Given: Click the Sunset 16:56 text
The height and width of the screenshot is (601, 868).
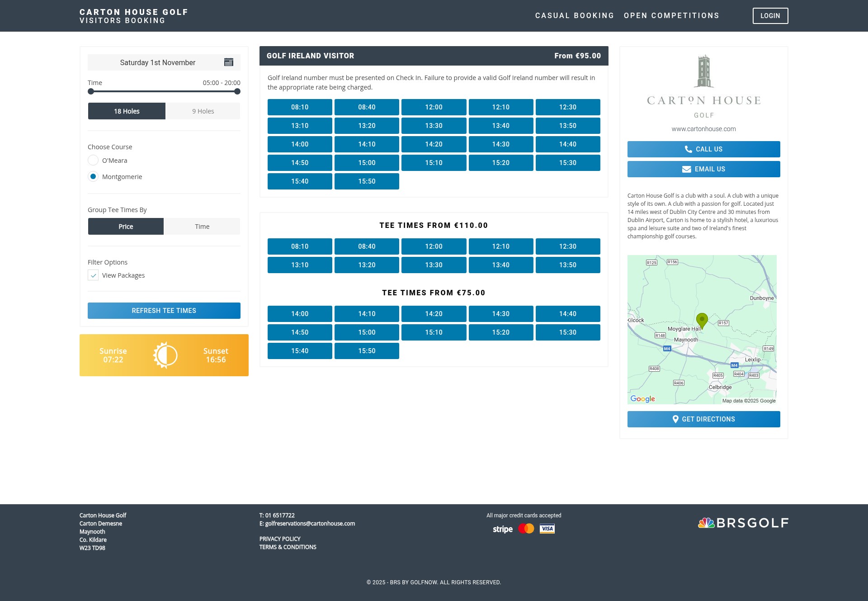Looking at the screenshot, I should 216,355.
